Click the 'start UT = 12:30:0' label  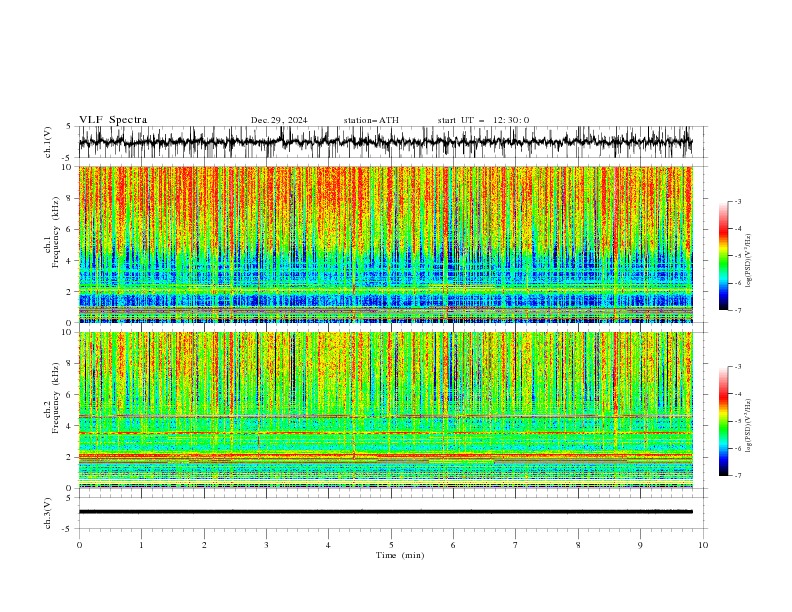click(x=483, y=120)
